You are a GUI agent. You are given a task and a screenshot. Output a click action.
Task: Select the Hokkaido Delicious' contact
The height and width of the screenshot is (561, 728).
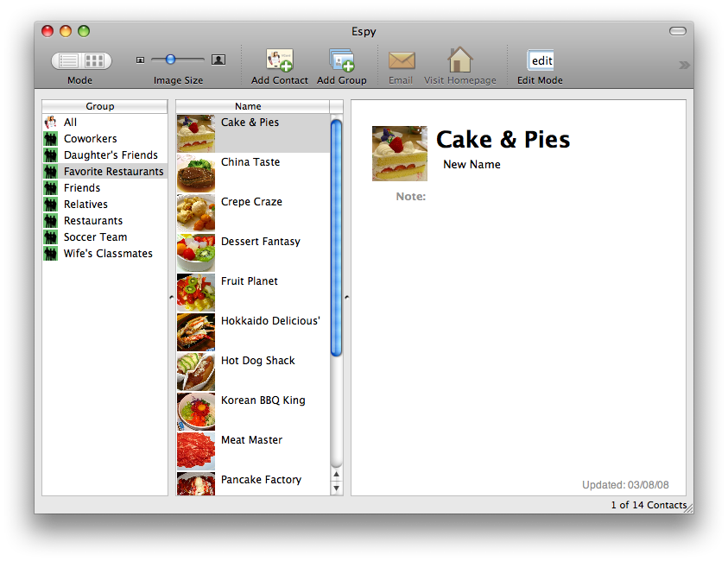point(253,332)
